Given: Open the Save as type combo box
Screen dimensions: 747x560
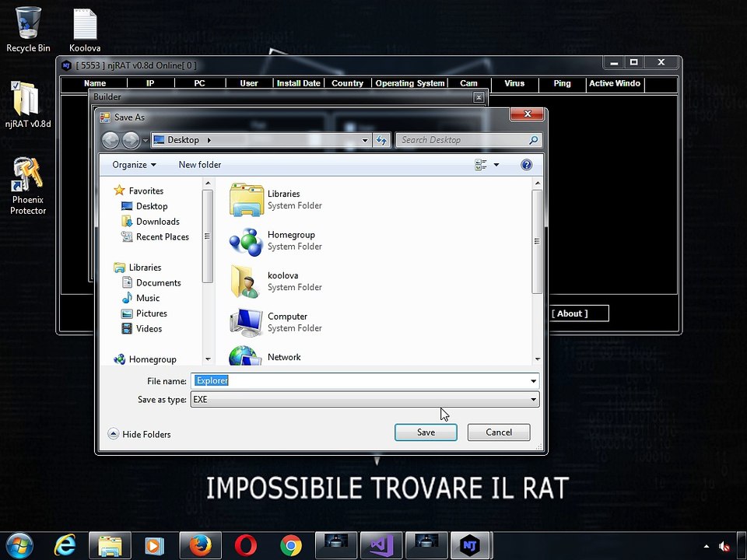Looking at the screenshot, I should pyautogui.click(x=365, y=400).
